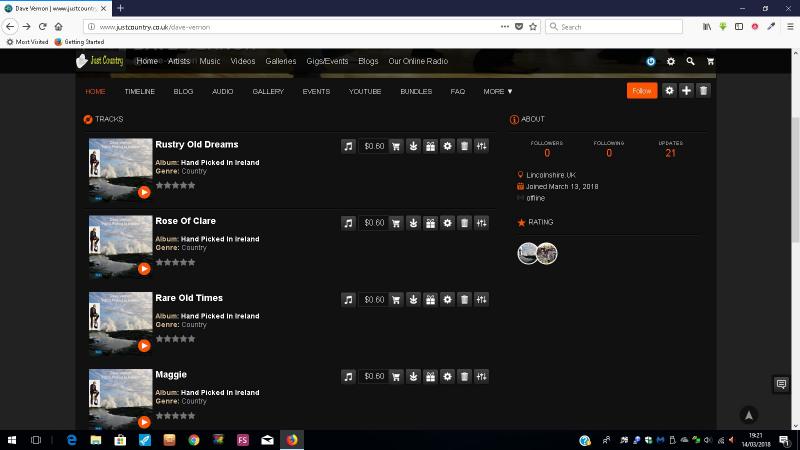Play the Rose Of Clare track
The height and width of the screenshot is (450, 800).
(x=144, y=269)
